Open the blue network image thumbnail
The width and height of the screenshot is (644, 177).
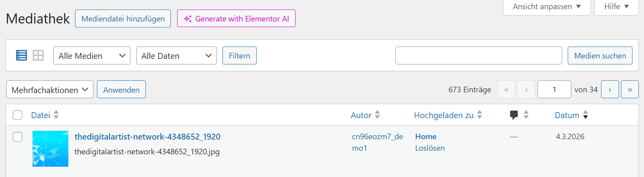(50, 149)
